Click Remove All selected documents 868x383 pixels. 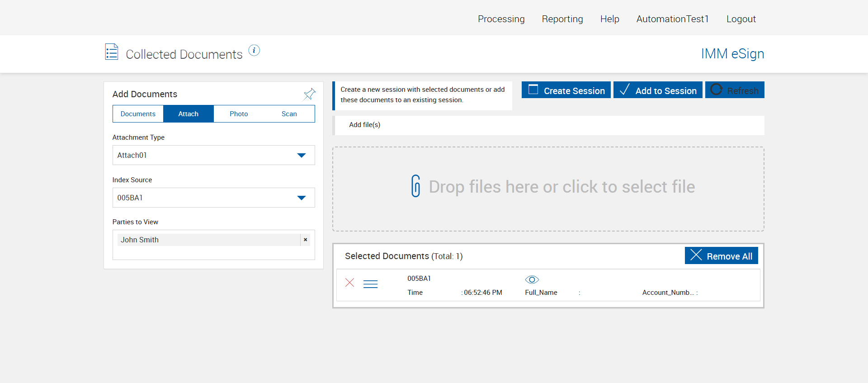[x=721, y=256]
